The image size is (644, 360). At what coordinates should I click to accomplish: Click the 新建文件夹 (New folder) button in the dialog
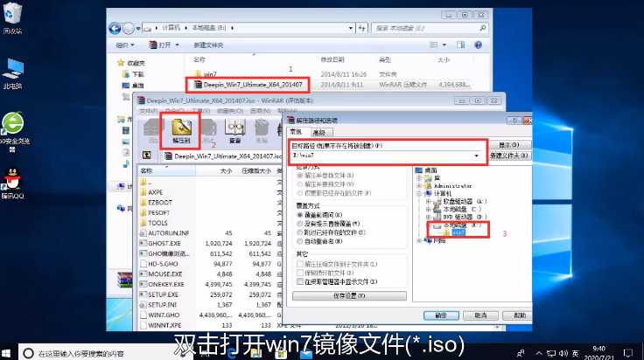[510, 156]
